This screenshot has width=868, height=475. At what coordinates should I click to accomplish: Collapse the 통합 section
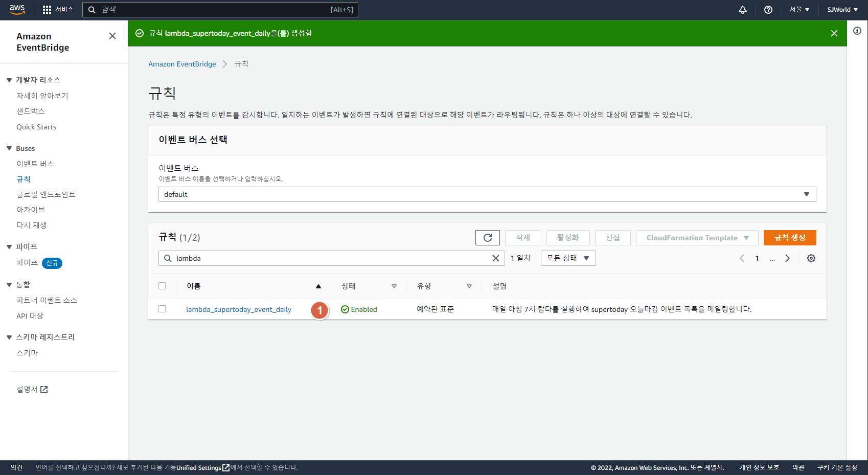pos(9,285)
